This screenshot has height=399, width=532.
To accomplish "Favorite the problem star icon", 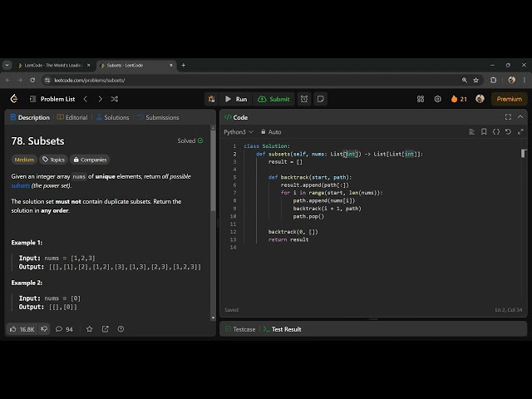I will [x=89, y=329].
